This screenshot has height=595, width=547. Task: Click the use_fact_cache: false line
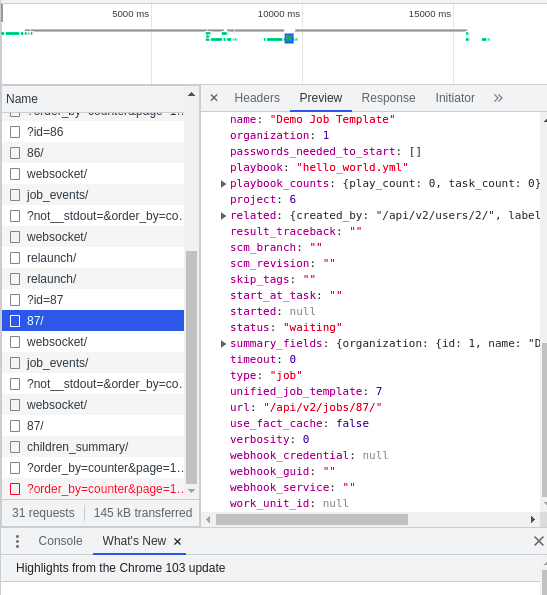click(x=299, y=423)
